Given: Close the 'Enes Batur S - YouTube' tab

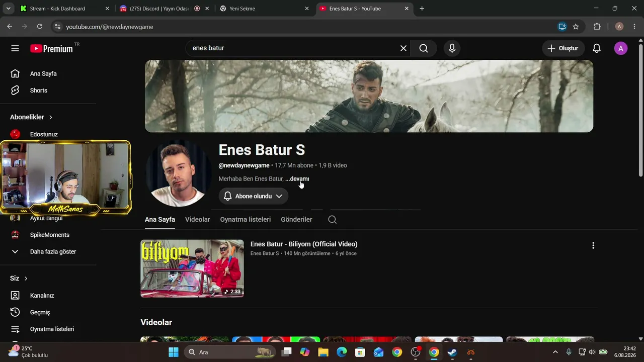Looking at the screenshot, I should click(x=407, y=9).
